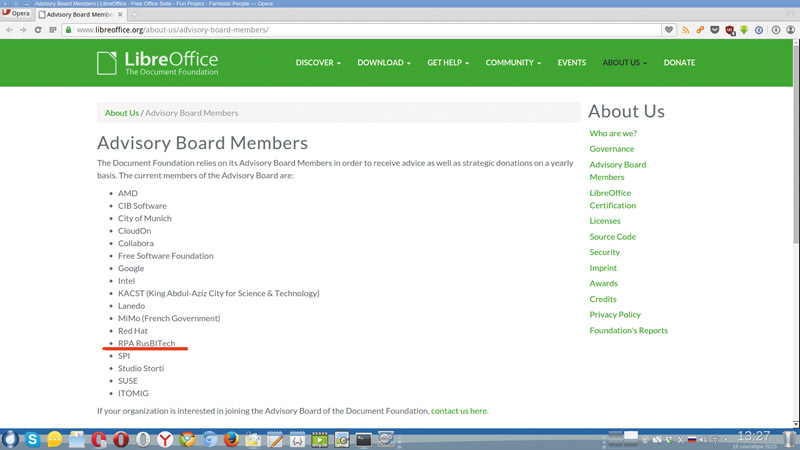Click the 13:27 clock in tray
Screen dimensions: 800x450
pos(754,437)
